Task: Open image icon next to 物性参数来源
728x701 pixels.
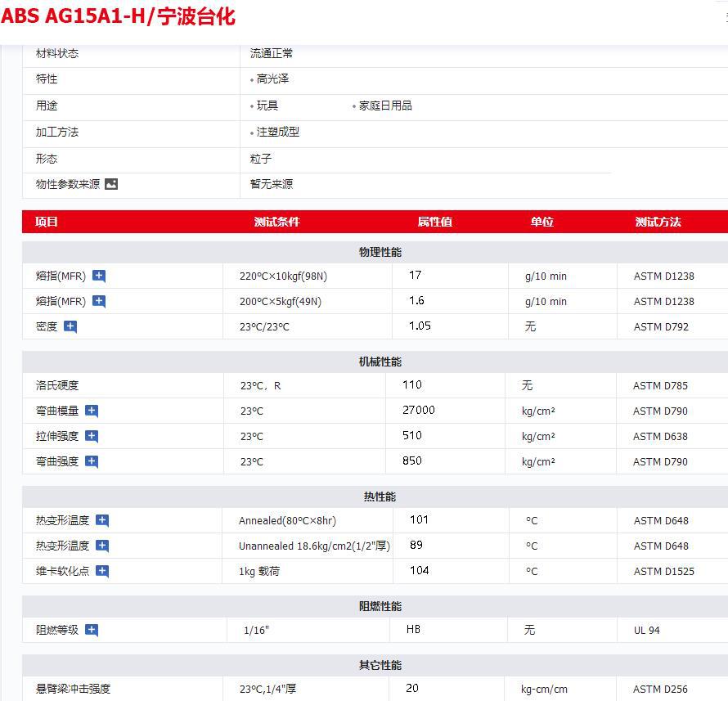Action: pos(111,184)
